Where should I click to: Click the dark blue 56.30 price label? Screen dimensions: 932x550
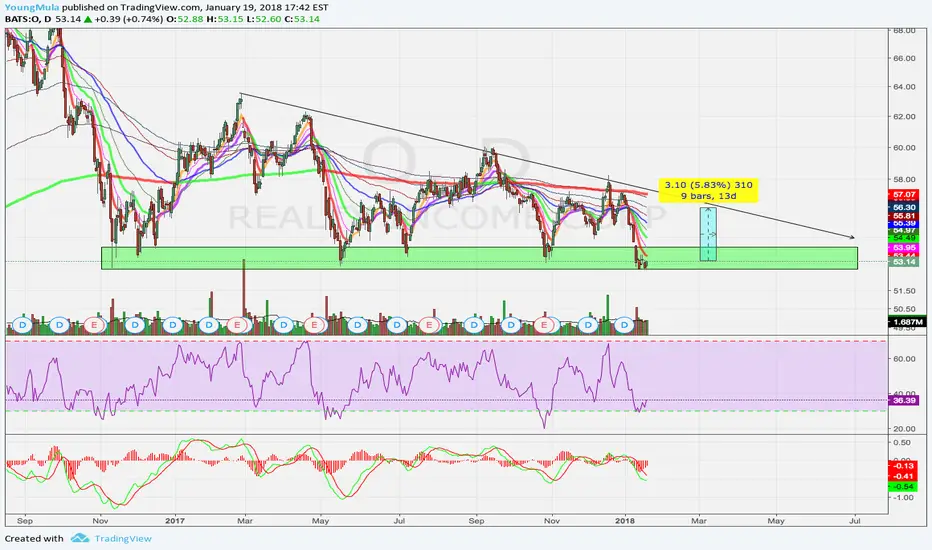click(x=903, y=208)
